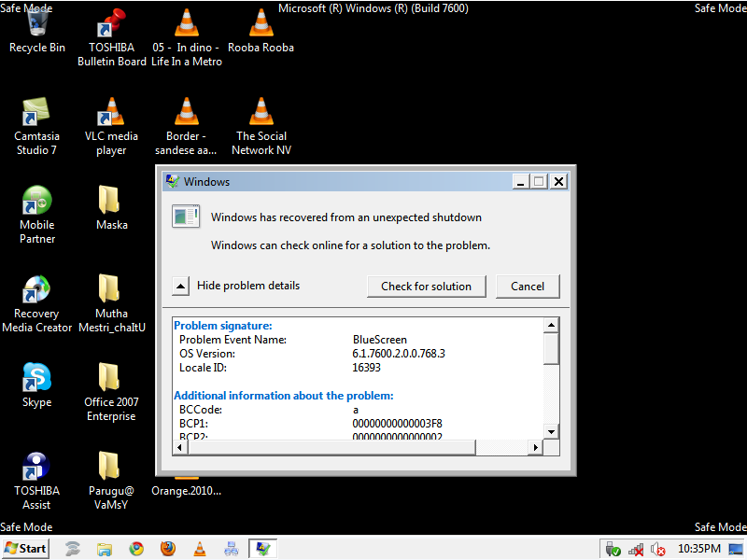Image resolution: width=747 pixels, height=560 pixels.
Task: Click the Safely Remove Hardware tray icon
Action: 613,549
